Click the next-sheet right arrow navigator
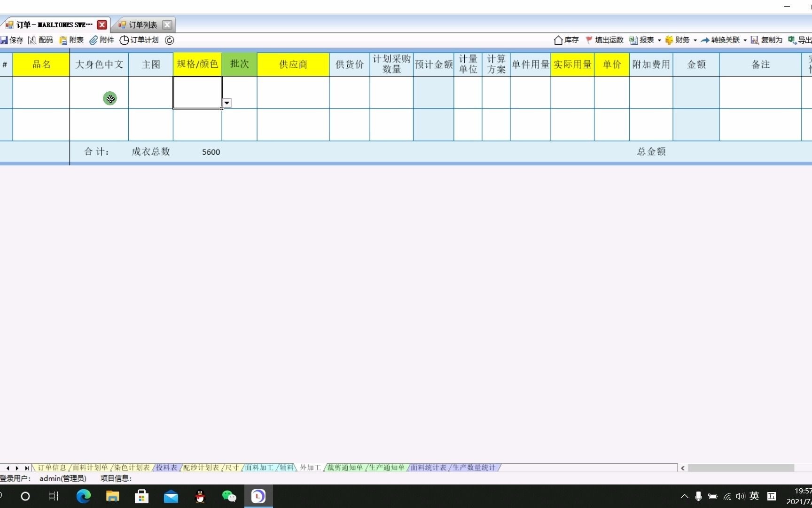Image resolution: width=812 pixels, height=508 pixels. coord(17,468)
